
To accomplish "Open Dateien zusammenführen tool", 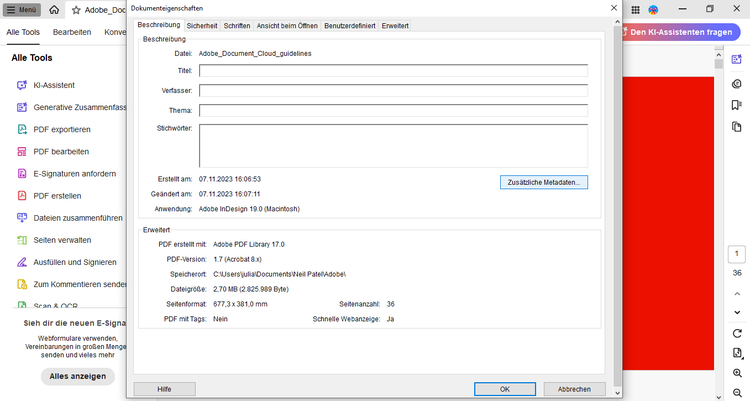I will coord(70,218).
